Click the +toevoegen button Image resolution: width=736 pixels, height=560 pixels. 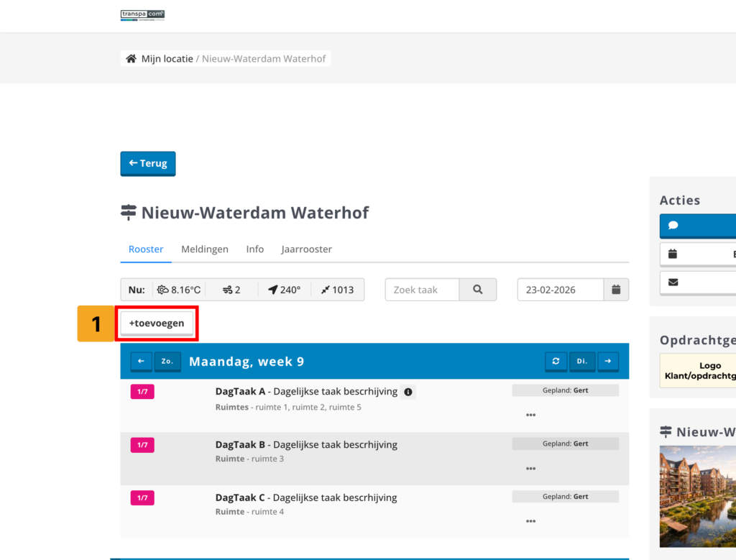[x=157, y=323]
